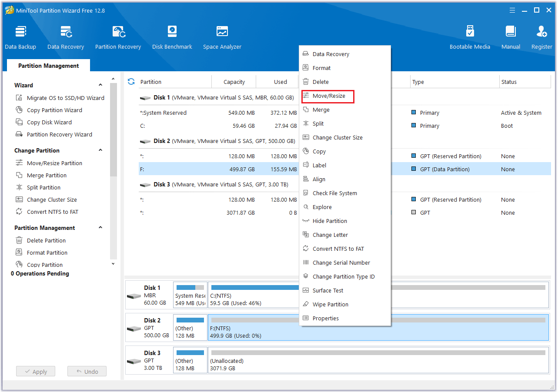Select the Disk 3 unallocated space bar
The image size is (558, 392).
378,361
